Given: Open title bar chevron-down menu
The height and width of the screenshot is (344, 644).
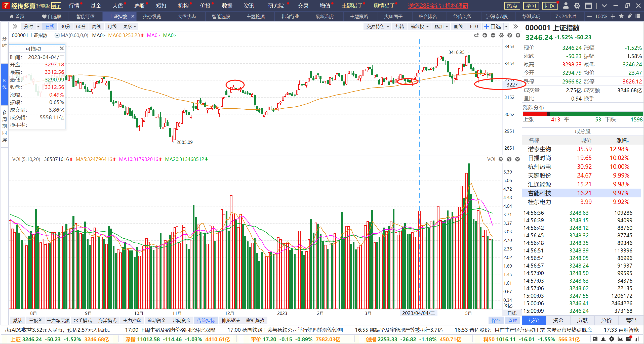Looking at the screenshot, I should [x=605, y=6].
